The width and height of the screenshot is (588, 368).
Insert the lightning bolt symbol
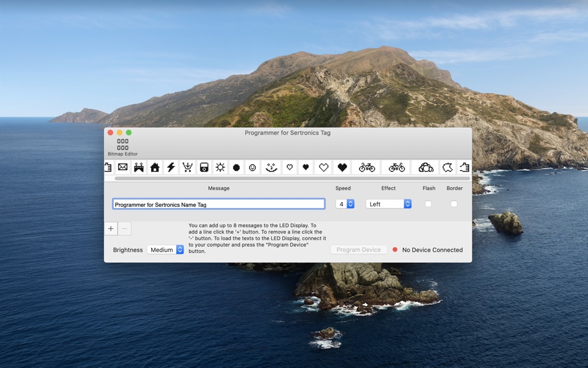click(171, 167)
